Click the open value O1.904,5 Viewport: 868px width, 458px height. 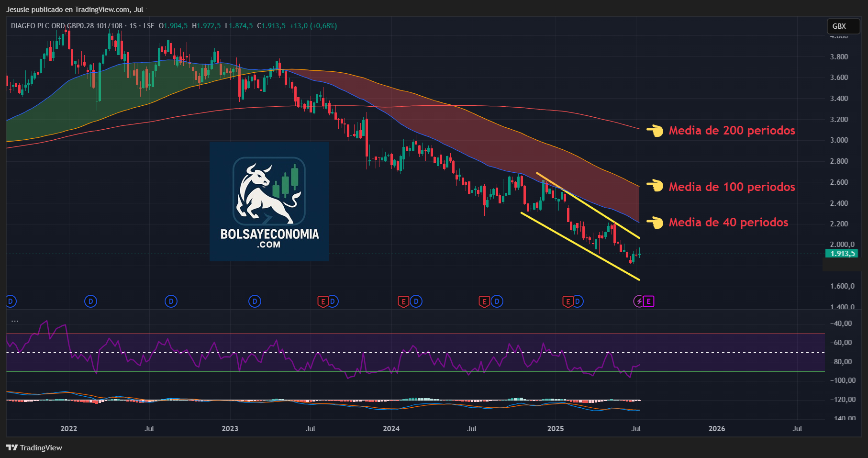tap(173, 26)
